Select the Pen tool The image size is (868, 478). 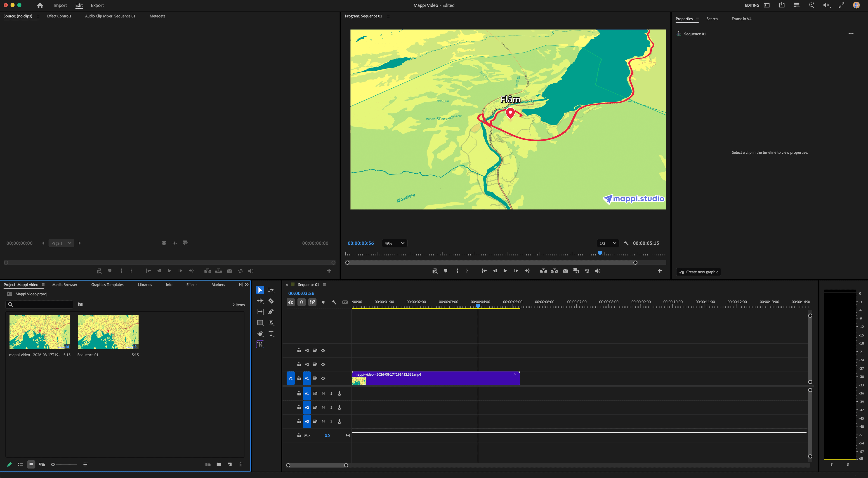[271, 312]
